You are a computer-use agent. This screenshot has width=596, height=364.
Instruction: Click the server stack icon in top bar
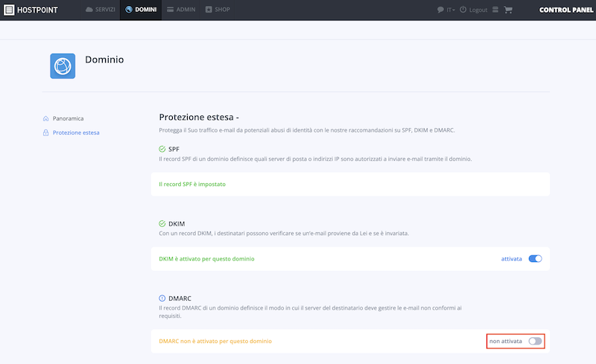click(x=495, y=10)
